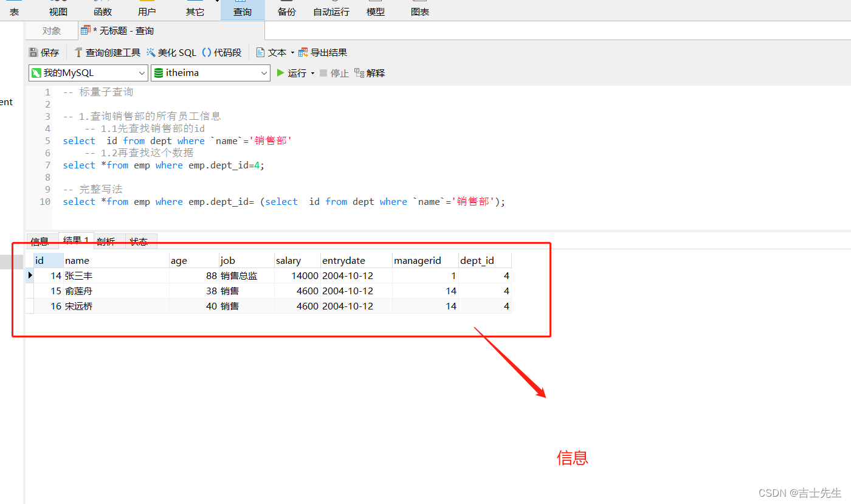The width and height of the screenshot is (851, 504).
Task: Click SQL line 5 dept query
Action: [177, 140]
